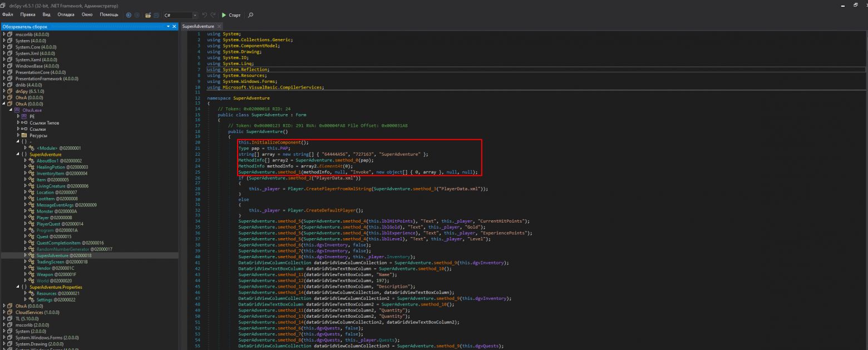Viewport: 868px width, 350px height.
Task: Expand the CloudServices assembly node
Action: [4, 313]
